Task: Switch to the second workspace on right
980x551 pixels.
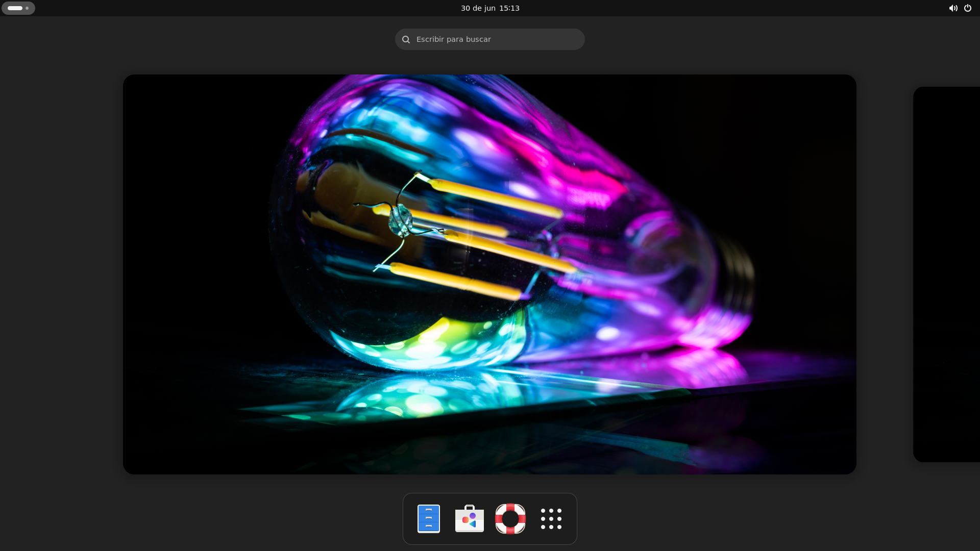Action: (946, 274)
